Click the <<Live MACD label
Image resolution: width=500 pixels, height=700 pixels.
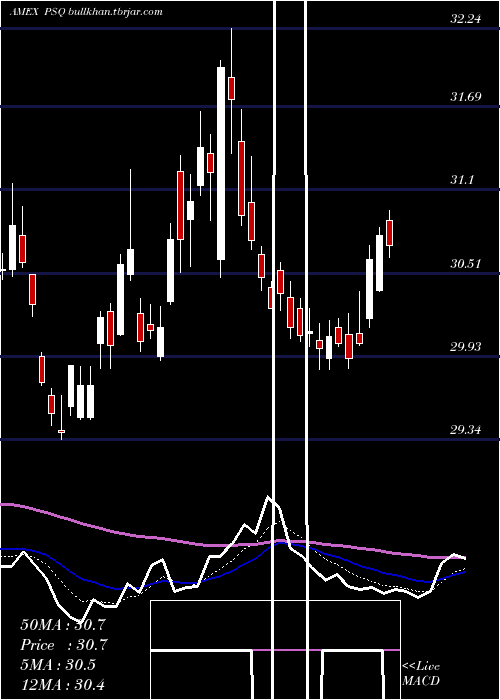421,673
